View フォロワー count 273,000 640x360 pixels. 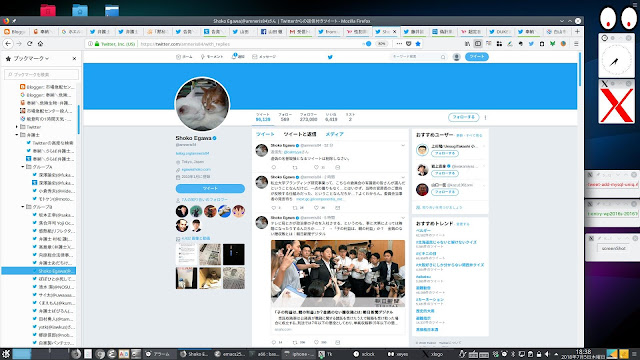pyautogui.click(x=308, y=117)
